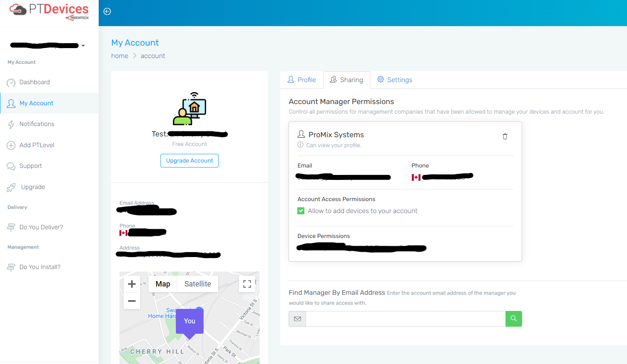627x364 pixels.
Task: Click Account Manager Permissions heading
Action: 341,102
